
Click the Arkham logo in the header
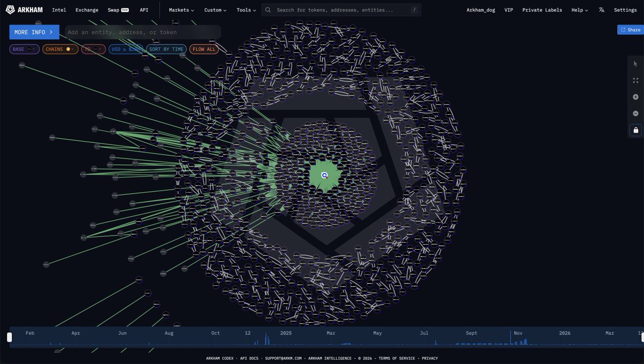point(24,10)
